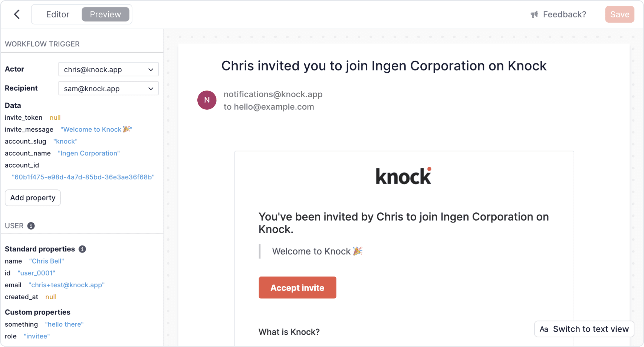Open the Actor dropdown

108,69
